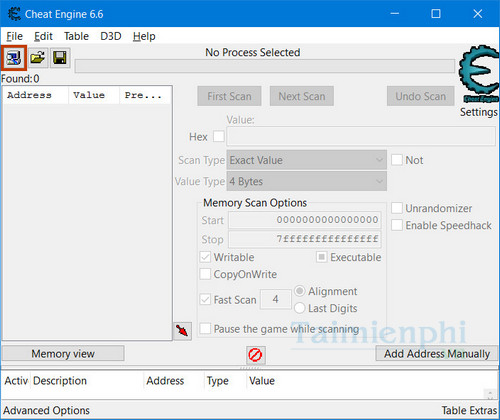The image size is (500, 420).
Task: Check Pause the game while scanning
Action: click(205, 329)
